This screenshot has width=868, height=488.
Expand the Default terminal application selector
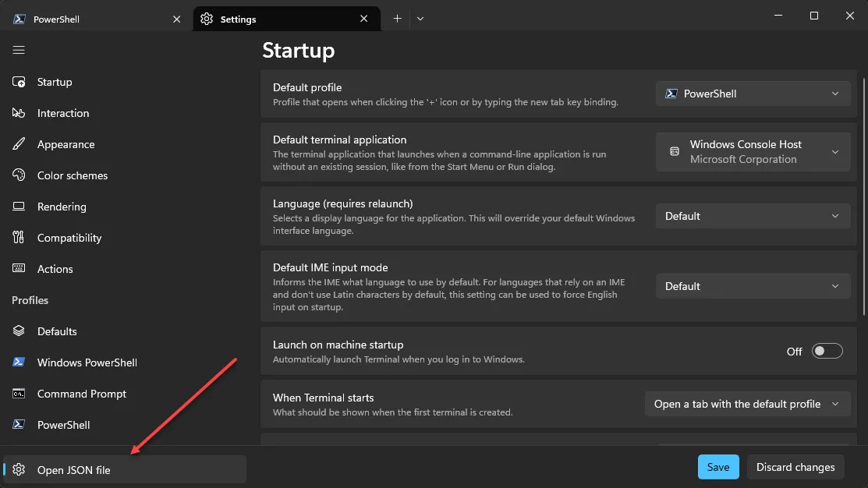752,151
